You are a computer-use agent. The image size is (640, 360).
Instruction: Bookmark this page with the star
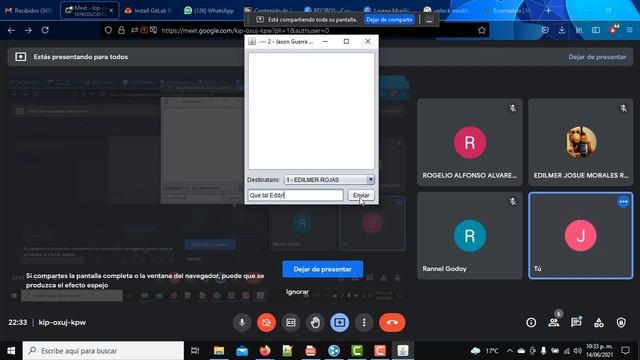482,30
